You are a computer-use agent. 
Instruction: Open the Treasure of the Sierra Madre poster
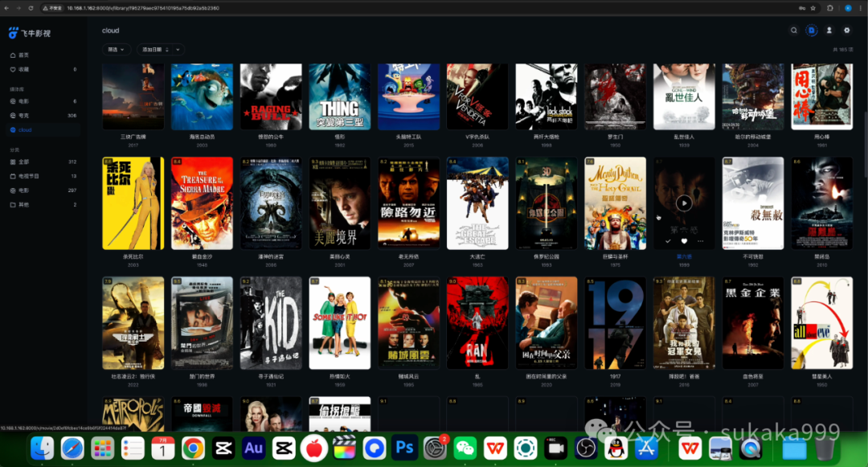[x=202, y=203]
